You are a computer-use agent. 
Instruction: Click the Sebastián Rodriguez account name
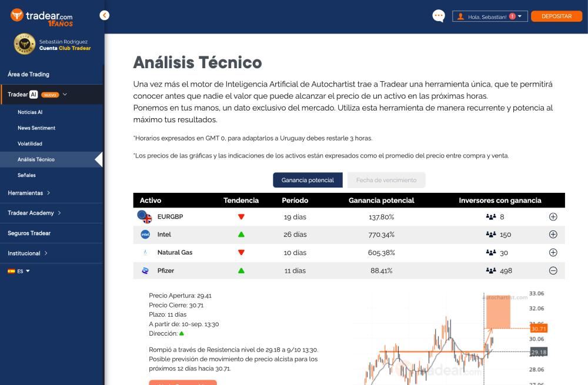(x=64, y=42)
